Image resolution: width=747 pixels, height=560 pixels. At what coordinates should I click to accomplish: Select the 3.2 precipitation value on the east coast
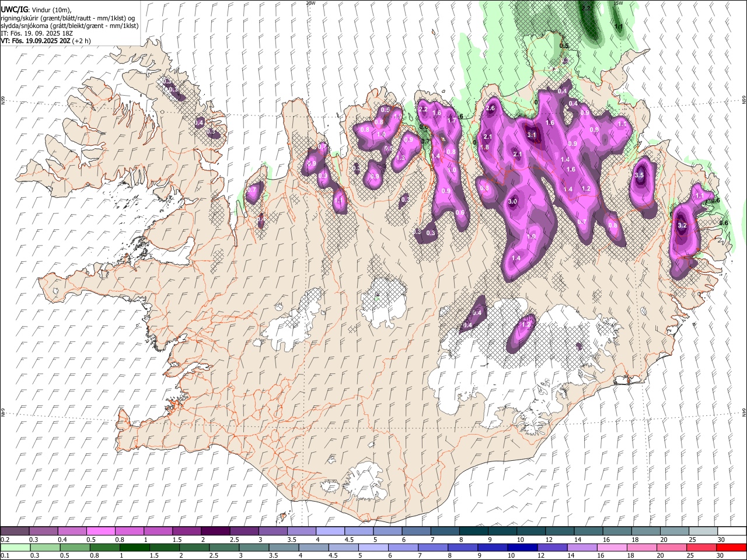682,225
